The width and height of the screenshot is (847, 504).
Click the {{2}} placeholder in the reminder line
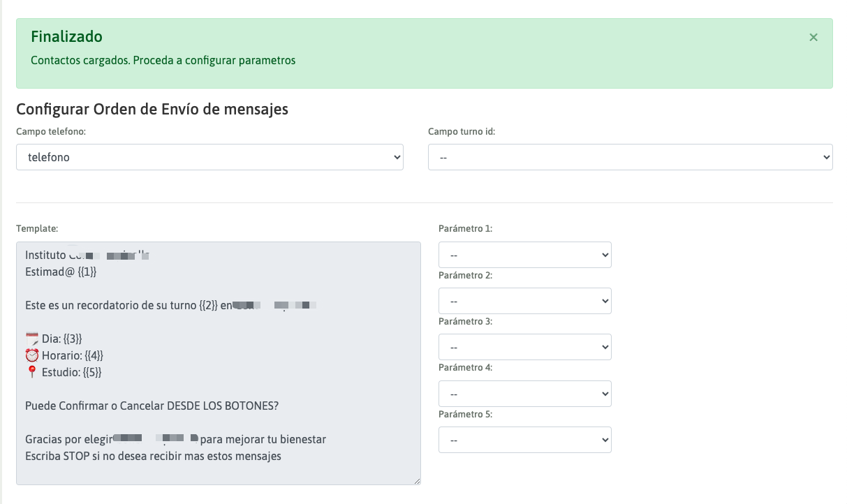[207, 305]
